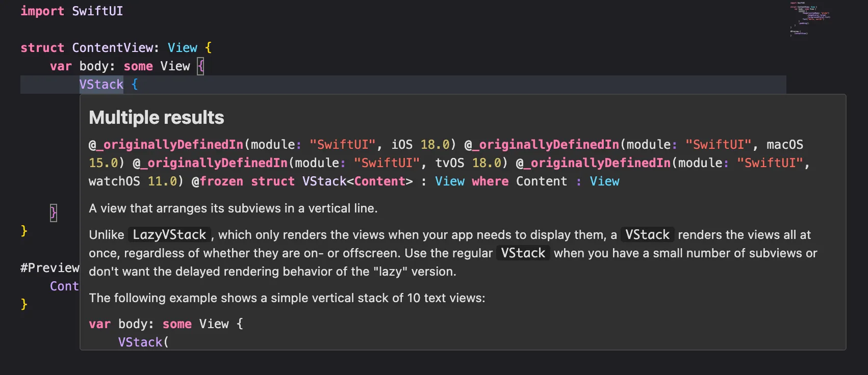Click the code minimap in the top-right corner
This screenshot has width=868, height=375.
(x=810, y=18)
